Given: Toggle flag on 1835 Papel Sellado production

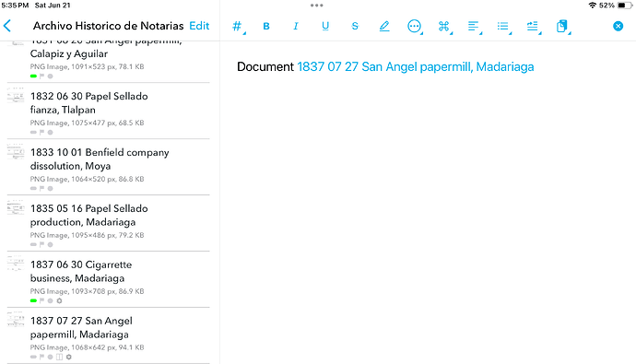Looking at the screenshot, I should click(x=41, y=244).
